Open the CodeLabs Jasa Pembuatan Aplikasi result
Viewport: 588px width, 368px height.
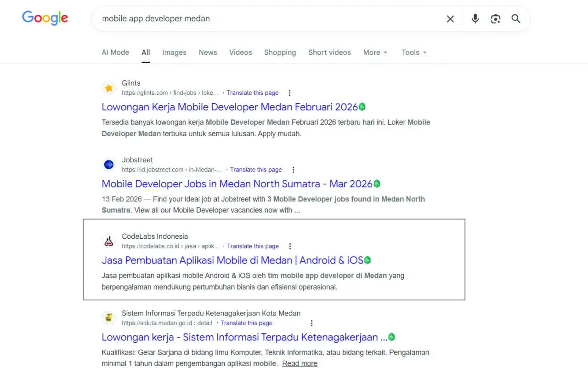click(232, 260)
